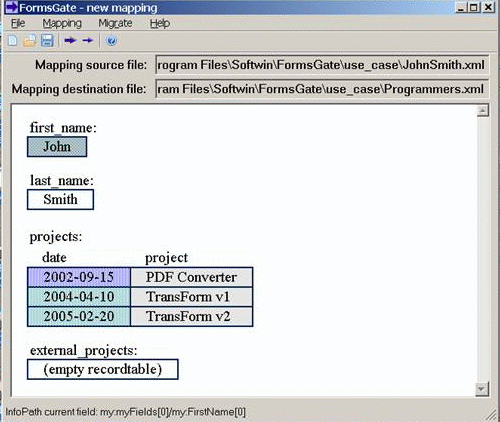Screen dimensions: 500x422
Task: Open a mapping with the folder icon
Action: coord(30,41)
